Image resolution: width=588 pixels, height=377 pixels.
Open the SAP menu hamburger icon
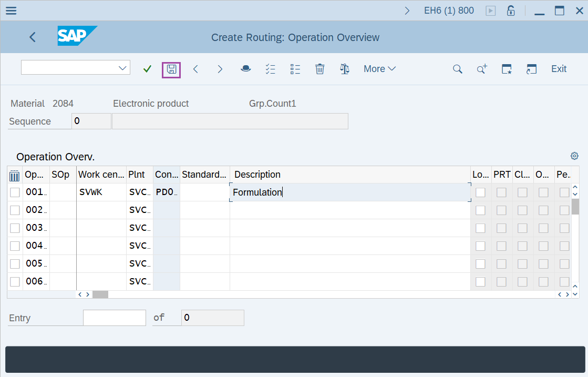[x=11, y=10]
